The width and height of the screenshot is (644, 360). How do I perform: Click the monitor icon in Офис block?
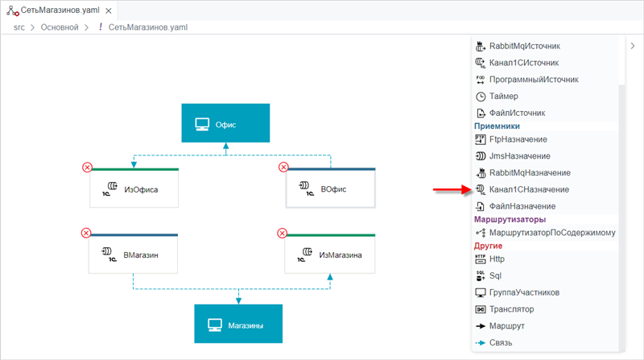202,125
